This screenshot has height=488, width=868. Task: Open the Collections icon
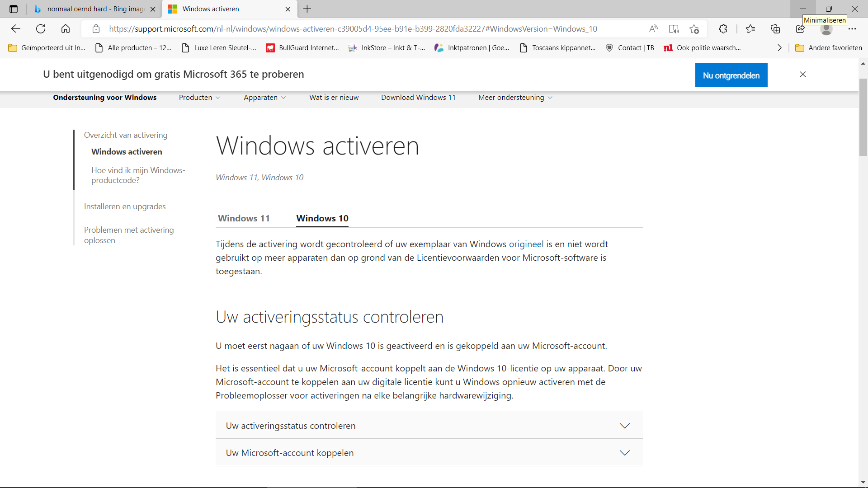pos(775,29)
